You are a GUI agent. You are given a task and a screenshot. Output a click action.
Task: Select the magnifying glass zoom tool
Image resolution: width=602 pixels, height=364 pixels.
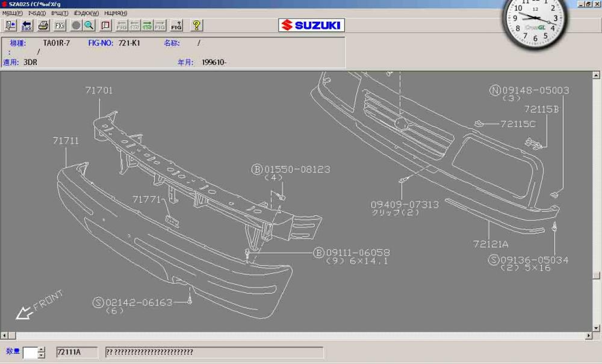coord(88,25)
